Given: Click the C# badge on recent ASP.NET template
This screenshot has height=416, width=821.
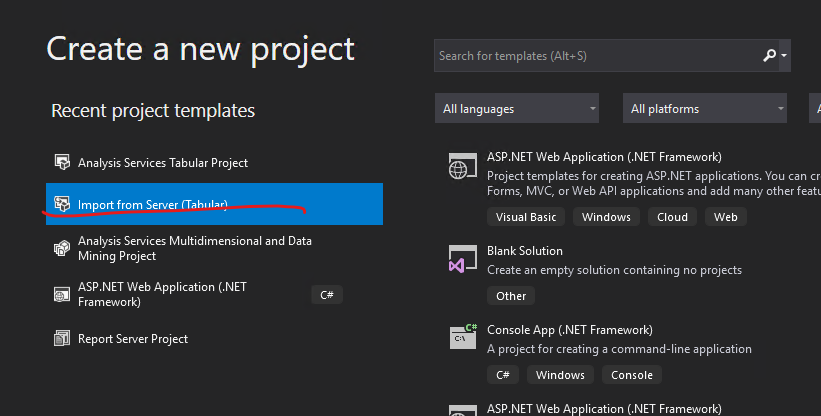Looking at the screenshot, I should (327, 295).
